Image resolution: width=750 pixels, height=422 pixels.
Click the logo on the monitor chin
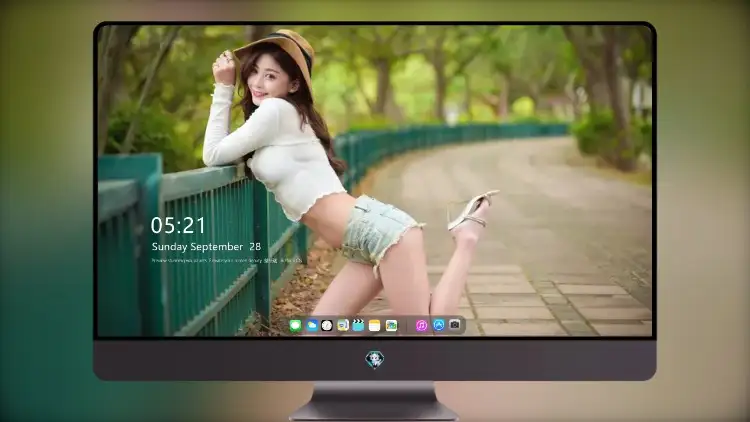click(x=375, y=359)
